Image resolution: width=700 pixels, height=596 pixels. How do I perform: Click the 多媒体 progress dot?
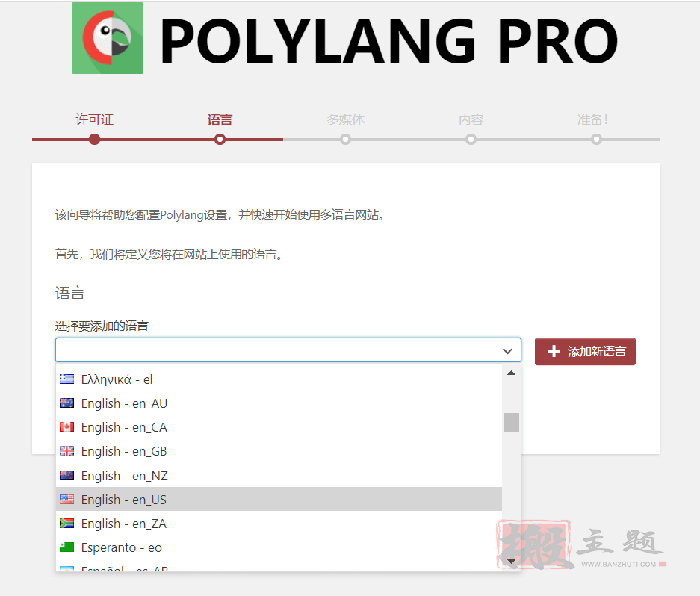pyautogui.click(x=346, y=140)
